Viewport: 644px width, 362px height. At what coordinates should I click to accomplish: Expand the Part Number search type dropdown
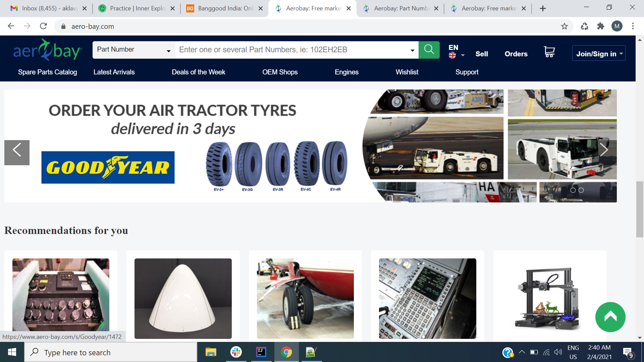tap(133, 50)
